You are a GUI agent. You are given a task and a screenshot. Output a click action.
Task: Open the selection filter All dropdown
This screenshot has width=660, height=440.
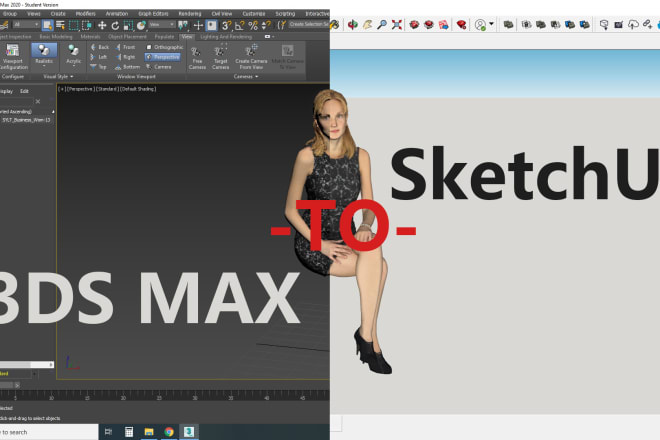click(26, 25)
